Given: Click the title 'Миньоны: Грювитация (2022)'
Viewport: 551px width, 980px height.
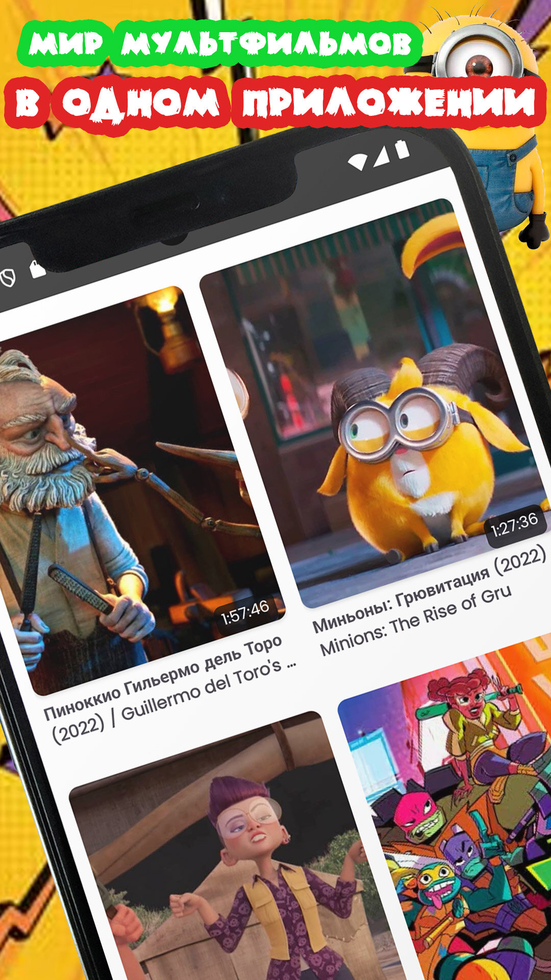Looking at the screenshot, I should 430,590.
